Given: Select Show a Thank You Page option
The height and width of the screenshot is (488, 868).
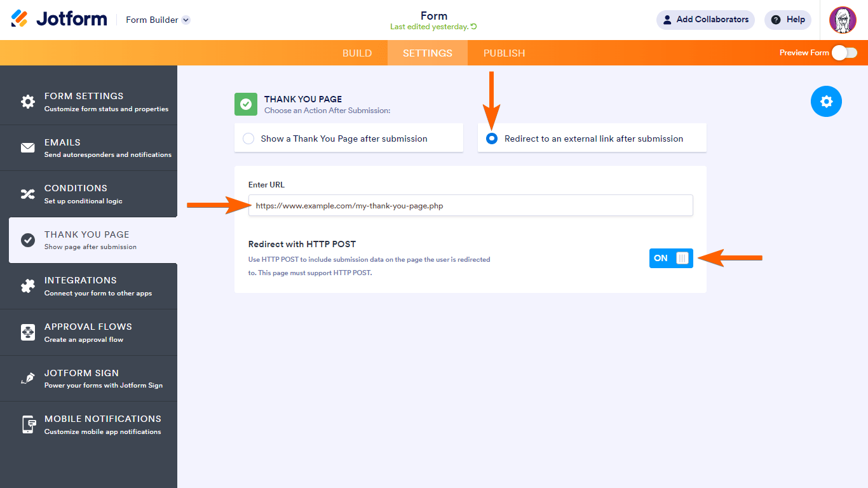Looking at the screenshot, I should pyautogui.click(x=248, y=139).
